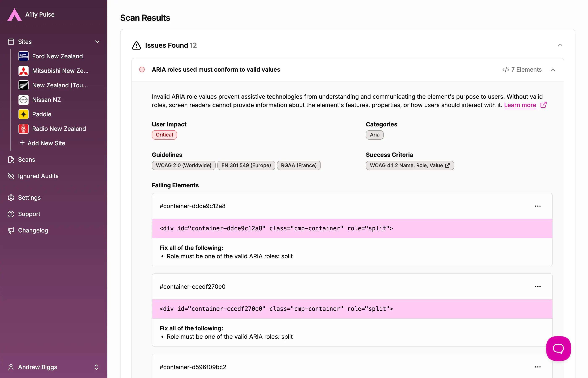Click the EN 301 549 (Europe) badge

(246, 165)
